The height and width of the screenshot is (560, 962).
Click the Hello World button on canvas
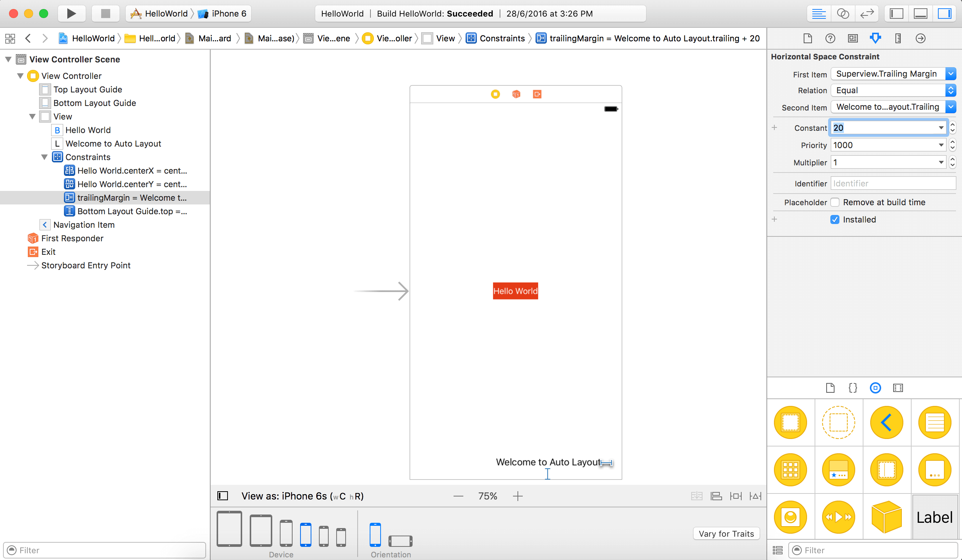515,291
